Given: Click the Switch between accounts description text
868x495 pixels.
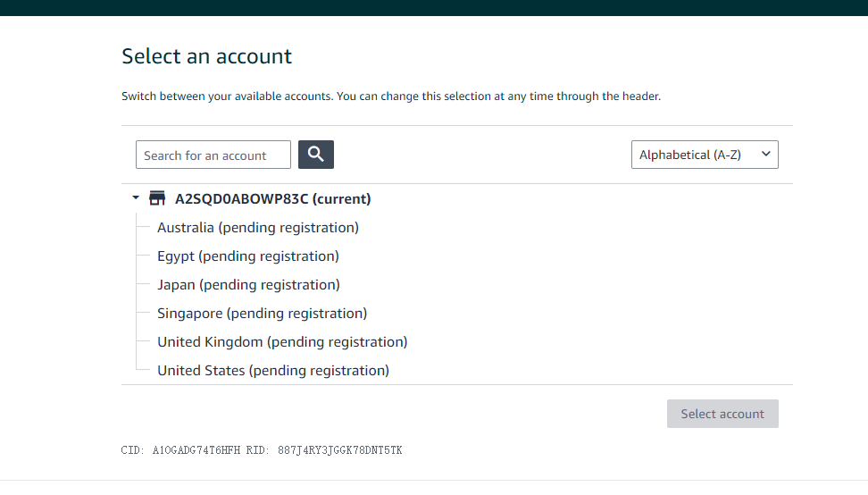Looking at the screenshot, I should pos(390,96).
